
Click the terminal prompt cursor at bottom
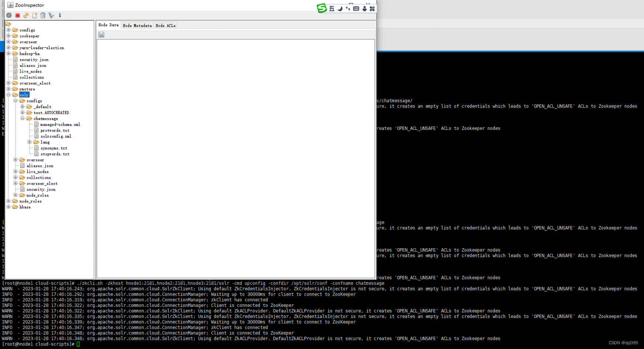click(78, 344)
